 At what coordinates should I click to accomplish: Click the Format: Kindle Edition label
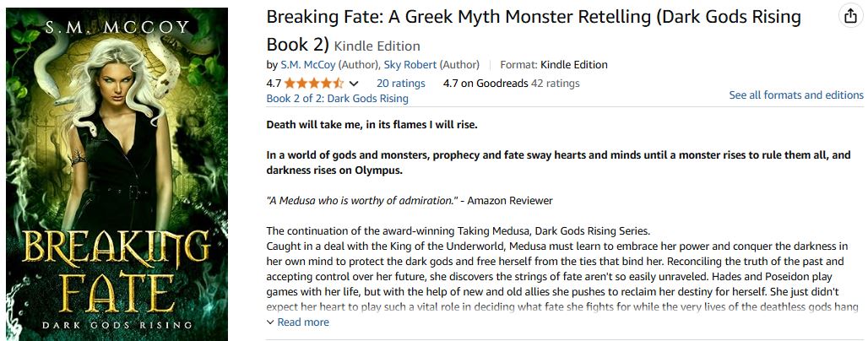(x=554, y=65)
